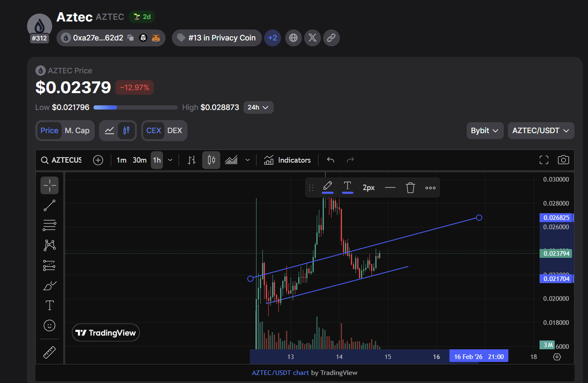Viewport: 588px width, 383px height.
Task: Open the 24h range dropdown
Action: (259, 107)
